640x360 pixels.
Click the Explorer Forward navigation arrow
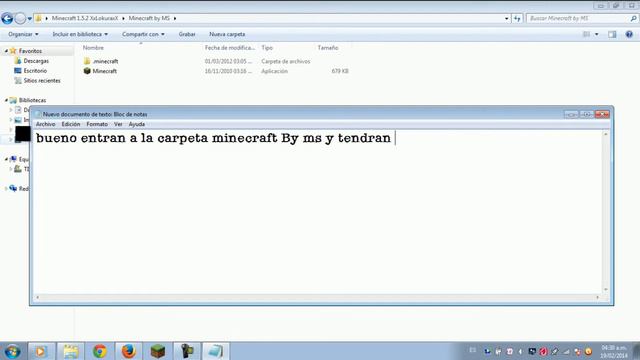20,18
